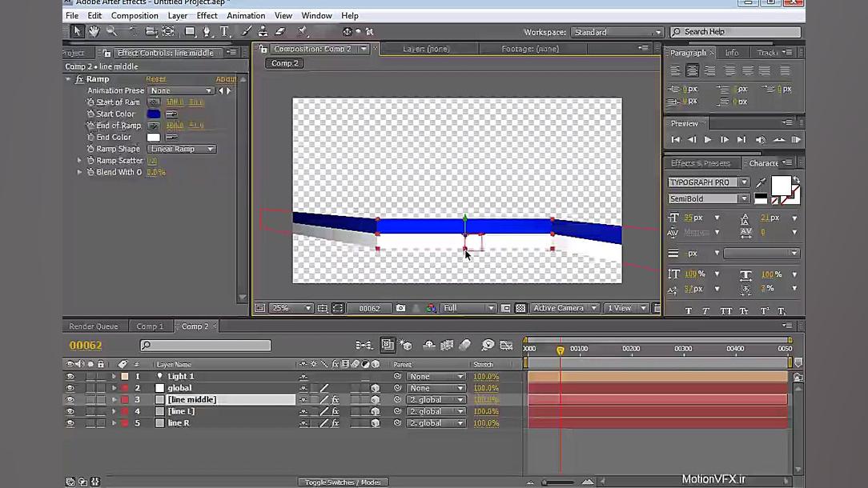868x488 pixels.
Task: Select the Zoom tool magnifier
Action: coord(111,31)
